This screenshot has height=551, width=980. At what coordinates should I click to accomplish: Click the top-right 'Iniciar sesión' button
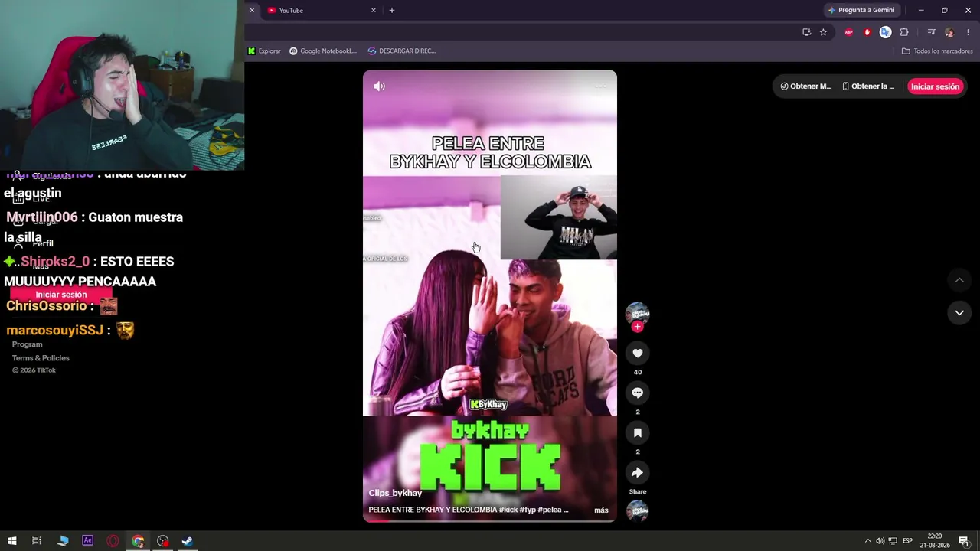pos(935,86)
